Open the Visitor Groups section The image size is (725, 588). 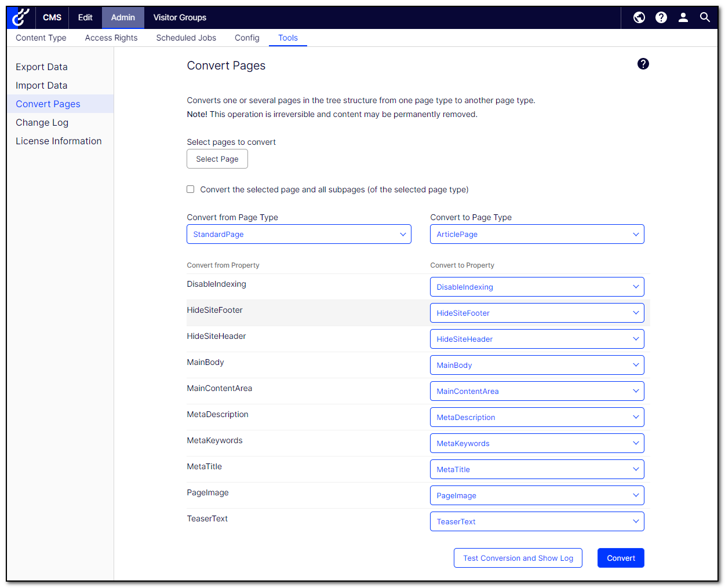pyautogui.click(x=179, y=17)
